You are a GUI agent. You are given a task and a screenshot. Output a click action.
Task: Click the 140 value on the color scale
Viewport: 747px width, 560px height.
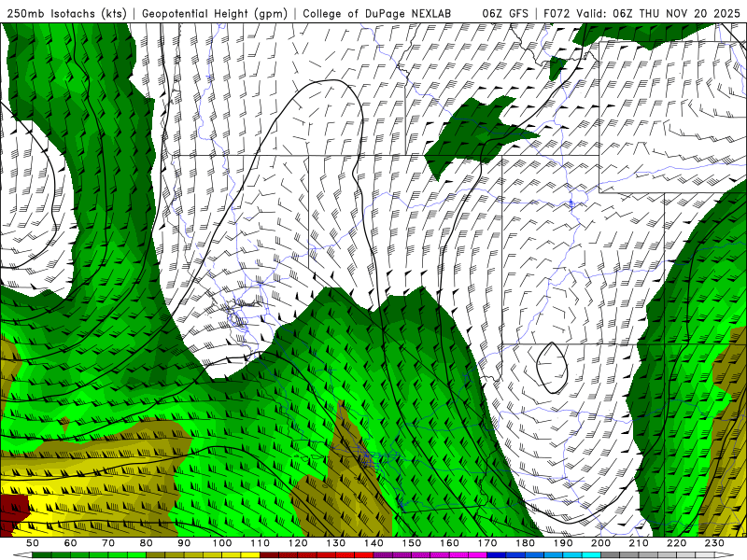click(373, 543)
